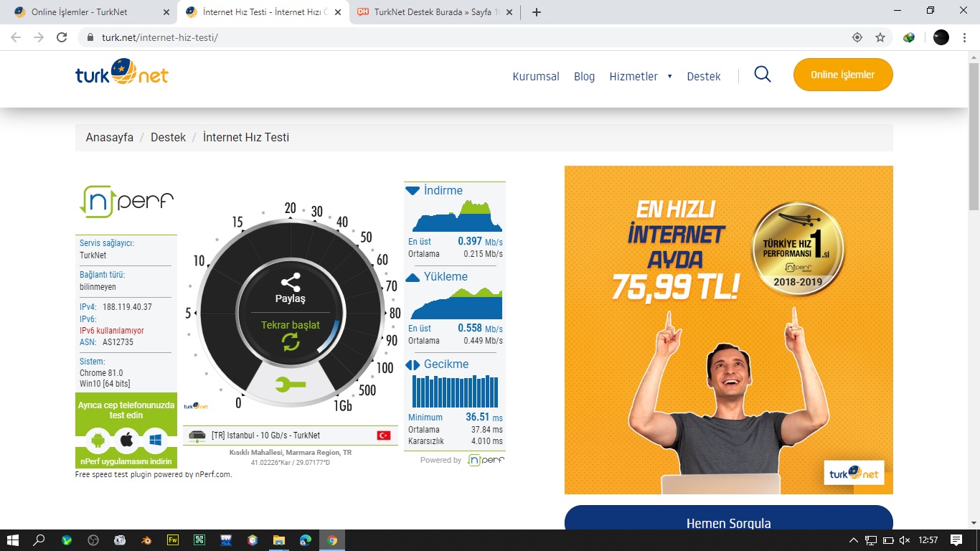The image size is (980, 551).
Task: Click the site padlock icon
Action: pyautogui.click(x=90, y=37)
